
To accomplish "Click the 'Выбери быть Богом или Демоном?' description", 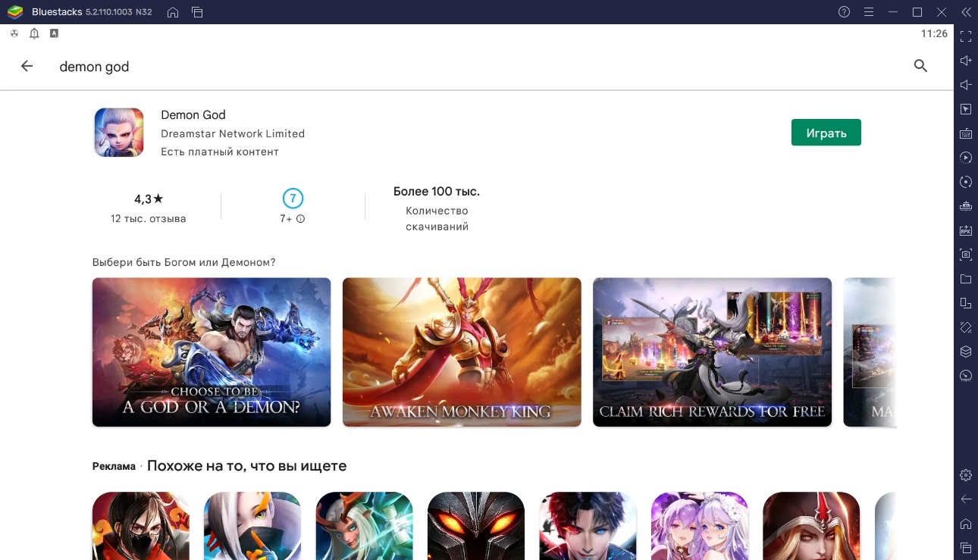I will click(x=183, y=262).
